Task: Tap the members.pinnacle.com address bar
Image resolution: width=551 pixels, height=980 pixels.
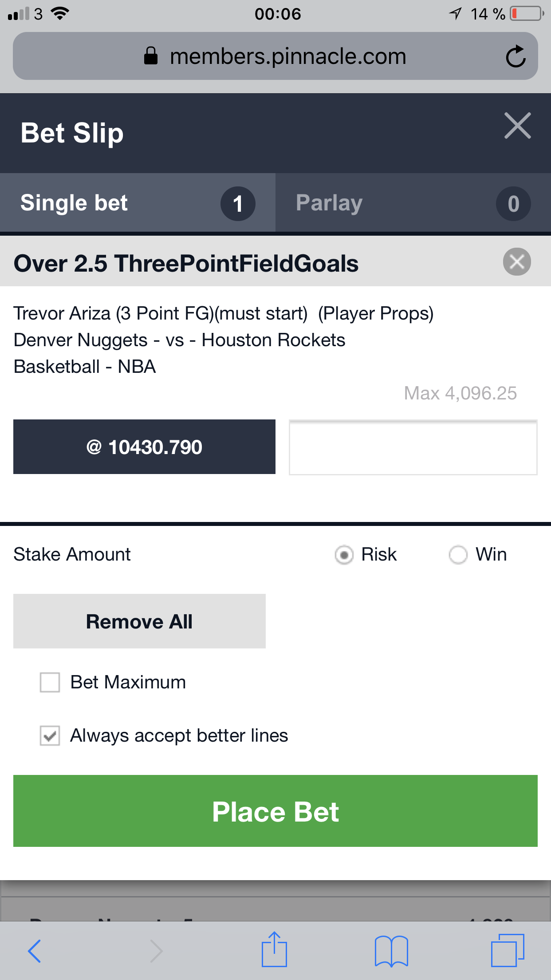Action: click(275, 56)
